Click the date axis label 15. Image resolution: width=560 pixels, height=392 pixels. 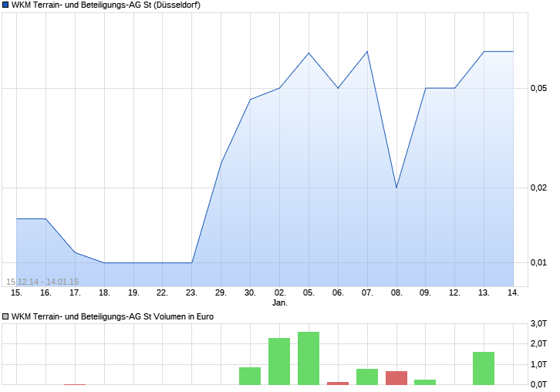point(16,292)
